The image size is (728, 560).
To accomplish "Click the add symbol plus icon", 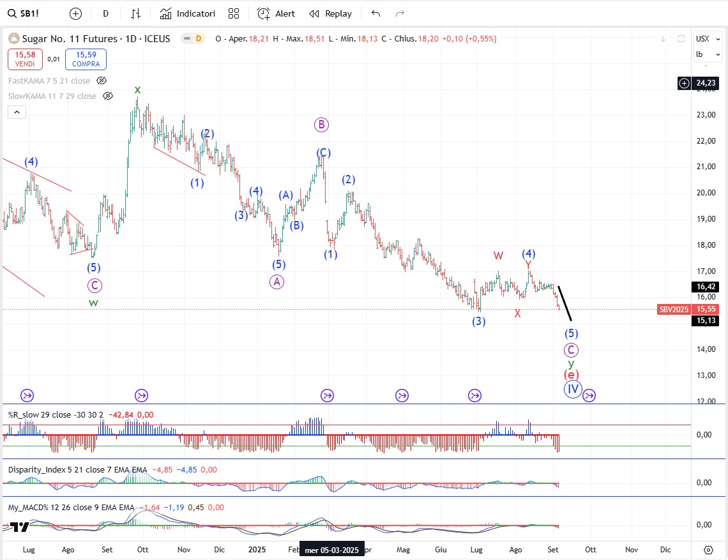I will click(x=75, y=13).
